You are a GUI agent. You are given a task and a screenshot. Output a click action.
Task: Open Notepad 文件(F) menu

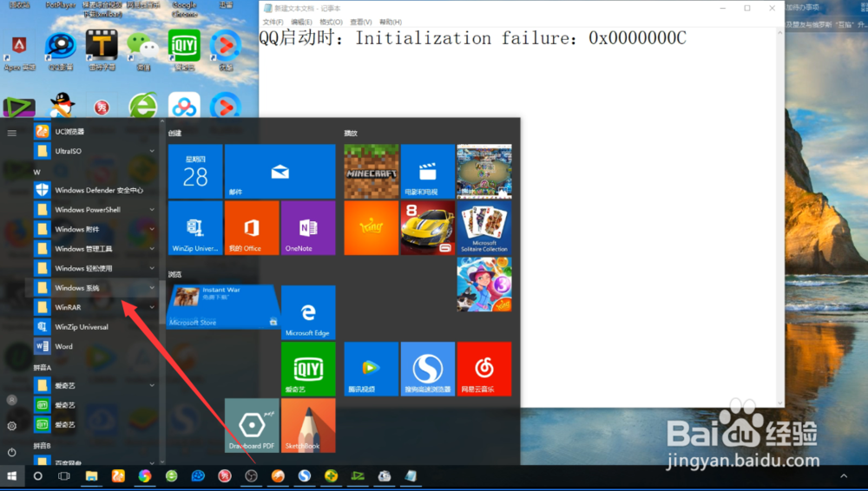tap(273, 23)
